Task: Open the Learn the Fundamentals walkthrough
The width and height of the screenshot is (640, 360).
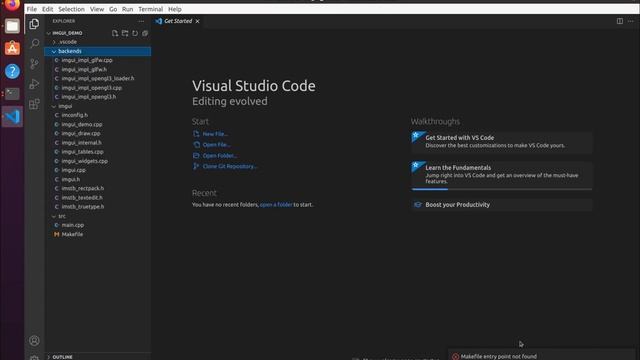Action: pos(502,176)
